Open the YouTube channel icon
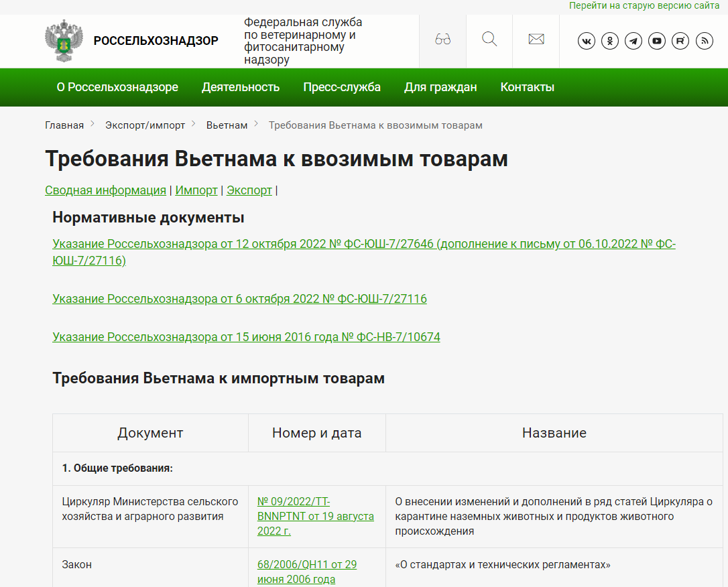The height and width of the screenshot is (587, 728). 657,41
